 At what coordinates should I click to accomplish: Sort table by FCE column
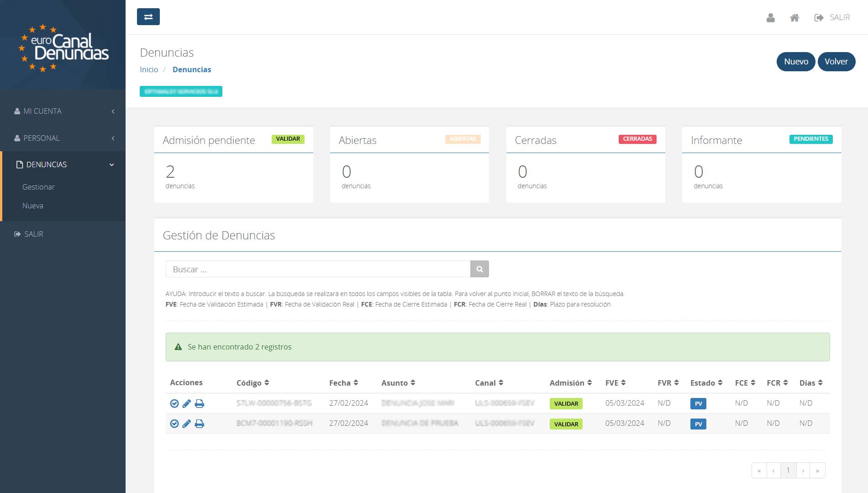pos(745,383)
